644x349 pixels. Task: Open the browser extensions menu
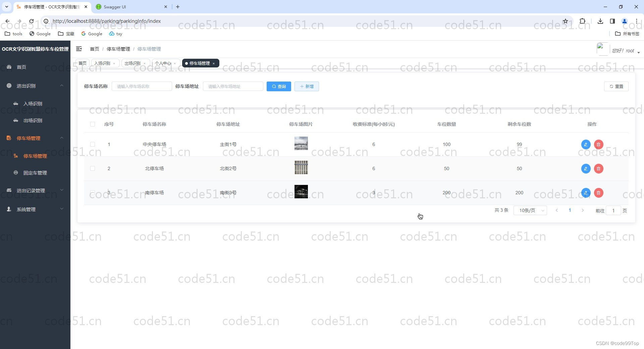coord(582,21)
